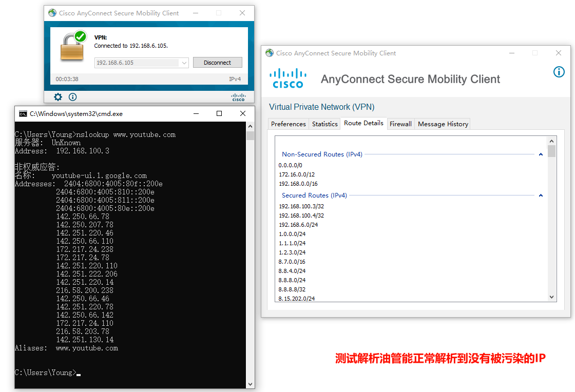Click IP address 142.251.130.14 in cmd
Screen dimensions: 575x392
click(x=85, y=340)
